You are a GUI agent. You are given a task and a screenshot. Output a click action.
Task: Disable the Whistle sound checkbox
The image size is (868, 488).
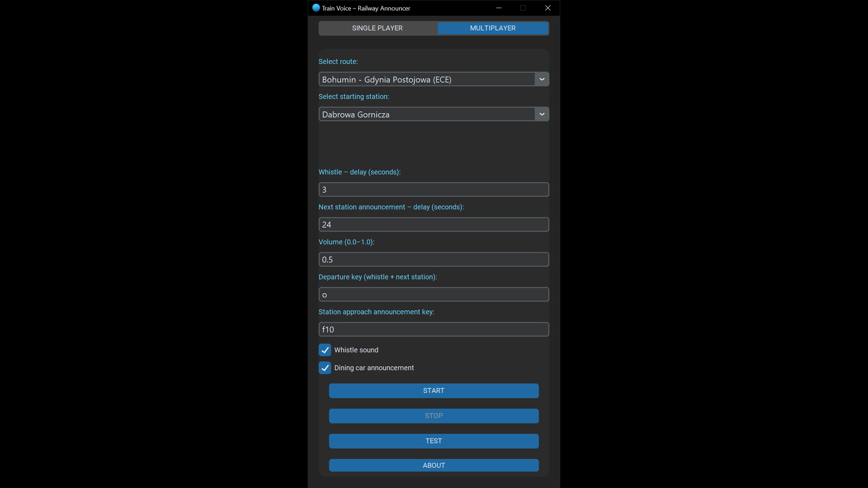pos(325,350)
